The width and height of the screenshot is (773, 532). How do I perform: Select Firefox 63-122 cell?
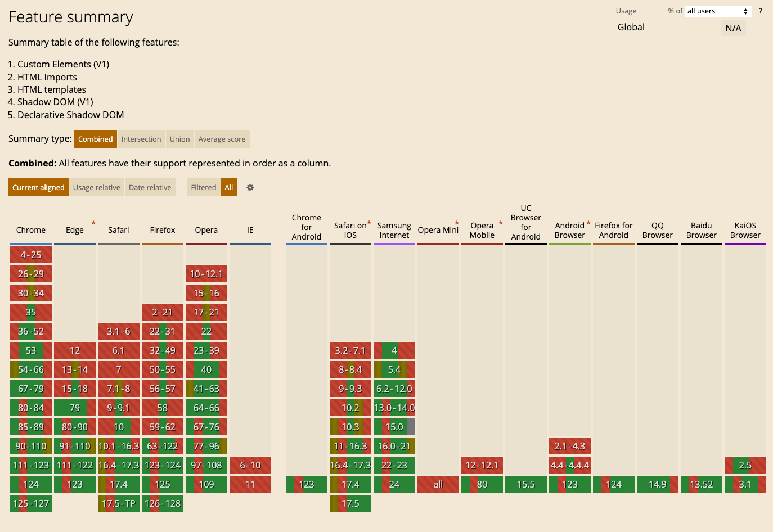click(163, 446)
